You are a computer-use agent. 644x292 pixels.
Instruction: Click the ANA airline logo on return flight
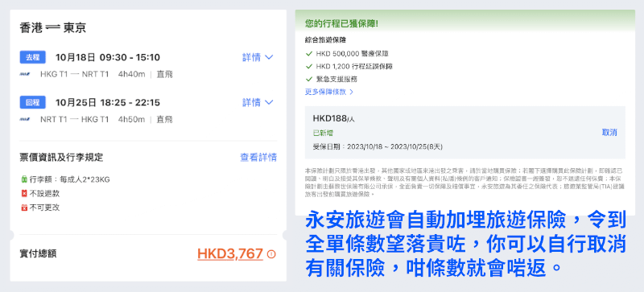pyautogui.click(x=24, y=120)
